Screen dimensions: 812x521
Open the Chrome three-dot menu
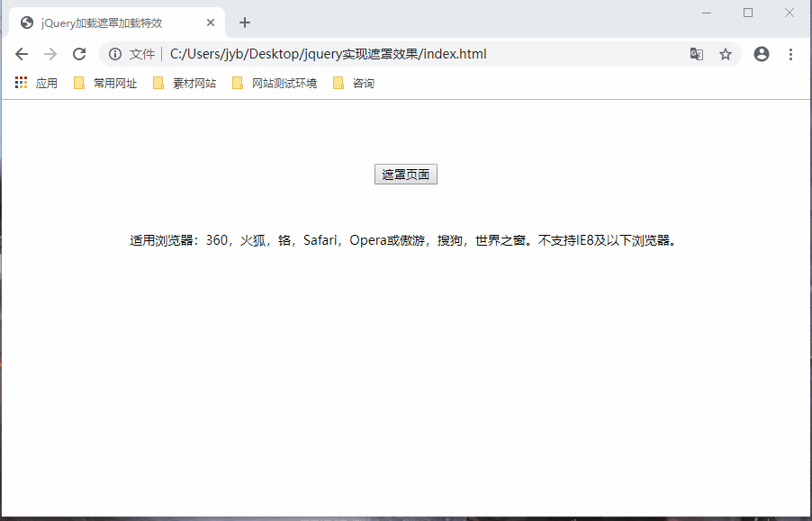pyautogui.click(x=790, y=54)
